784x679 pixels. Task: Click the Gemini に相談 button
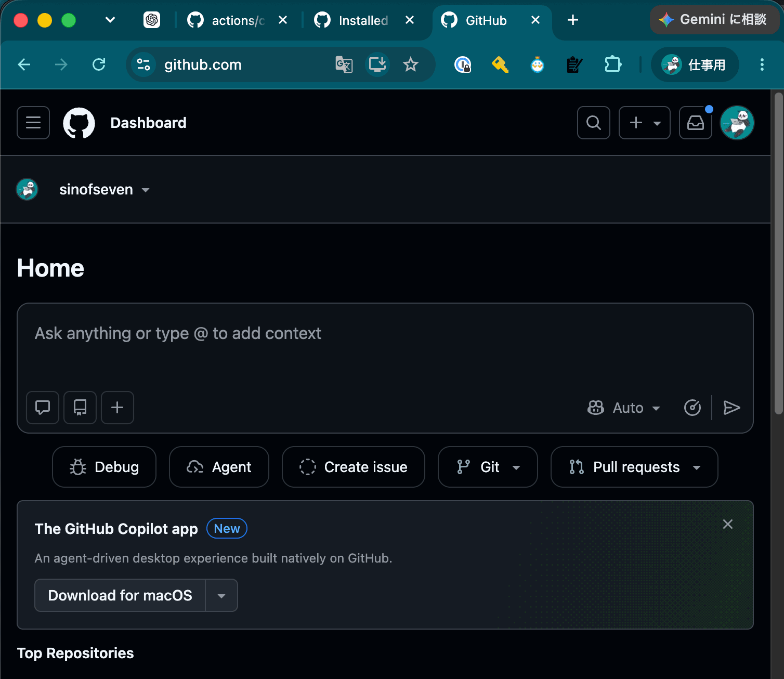[x=714, y=20]
